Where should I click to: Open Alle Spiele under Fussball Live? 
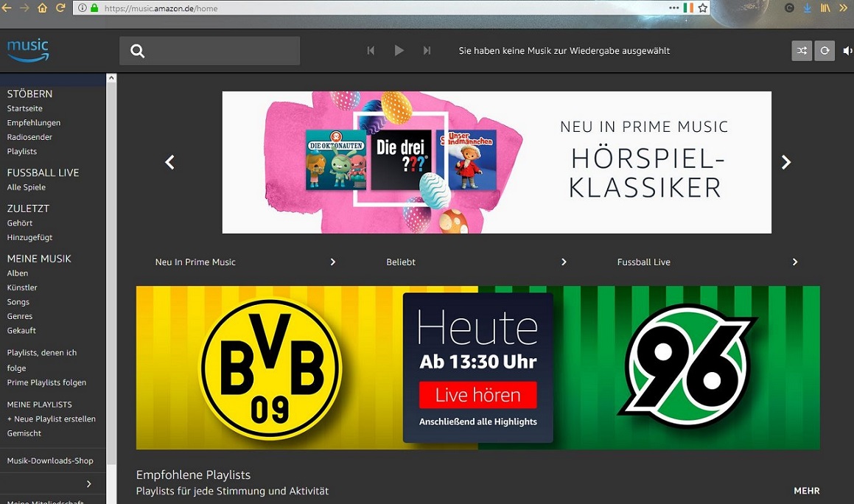(26, 187)
